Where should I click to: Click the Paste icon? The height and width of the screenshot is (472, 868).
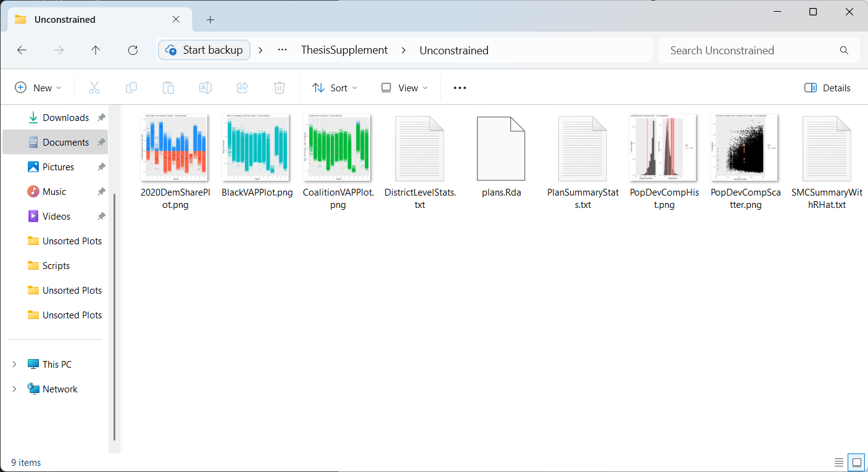(x=168, y=88)
